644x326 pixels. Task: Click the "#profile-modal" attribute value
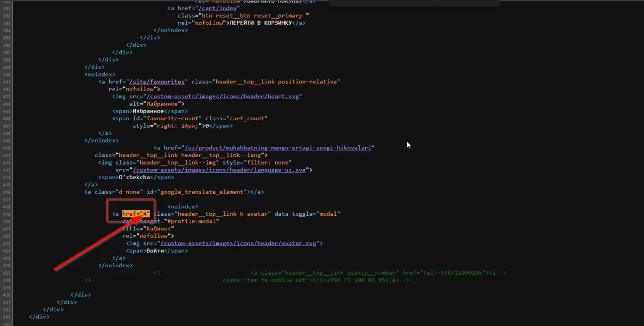click(x=192, y=221)
